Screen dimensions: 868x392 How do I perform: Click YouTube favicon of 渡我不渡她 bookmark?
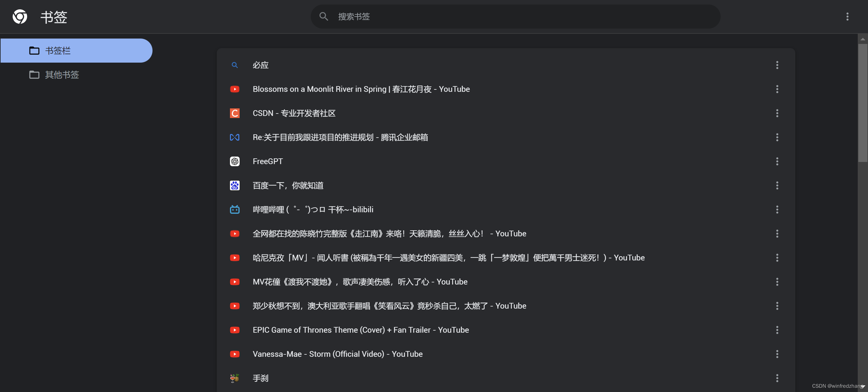(234, 282)
